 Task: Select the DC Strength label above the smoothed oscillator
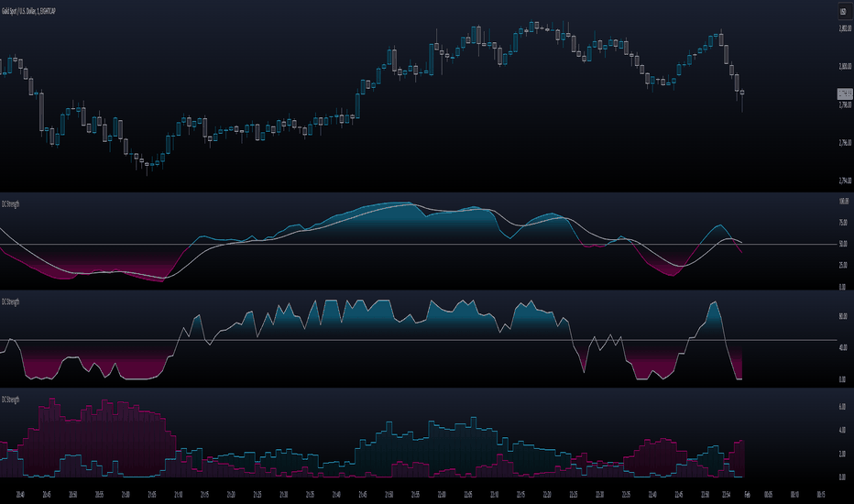click(x=10, y=203)
